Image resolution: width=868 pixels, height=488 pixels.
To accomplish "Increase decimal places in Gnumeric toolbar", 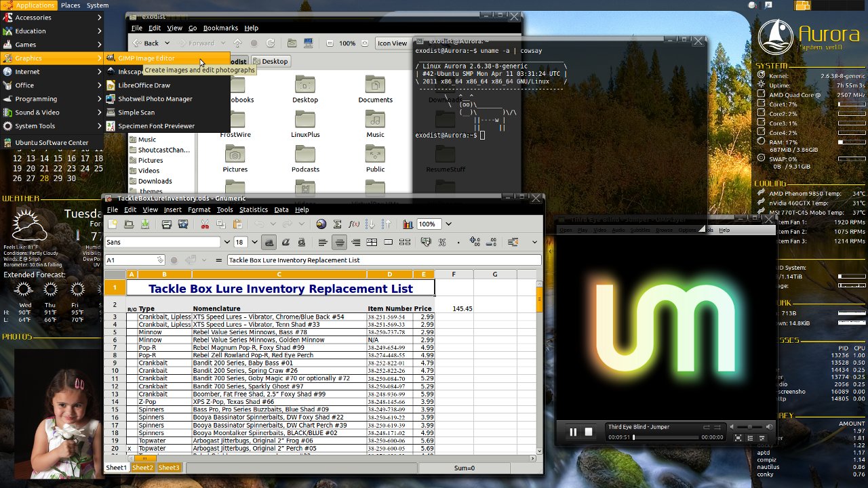I will 475,242.
